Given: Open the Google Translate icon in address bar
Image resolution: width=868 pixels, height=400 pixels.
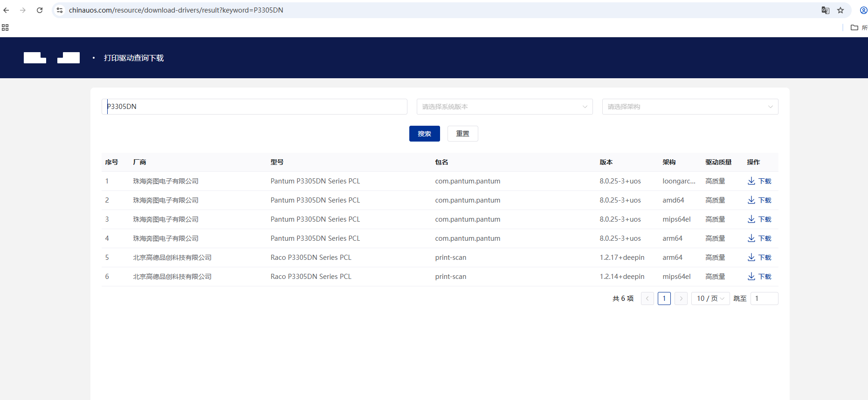Looking at the screenshot, I should [x=826, y=10].
